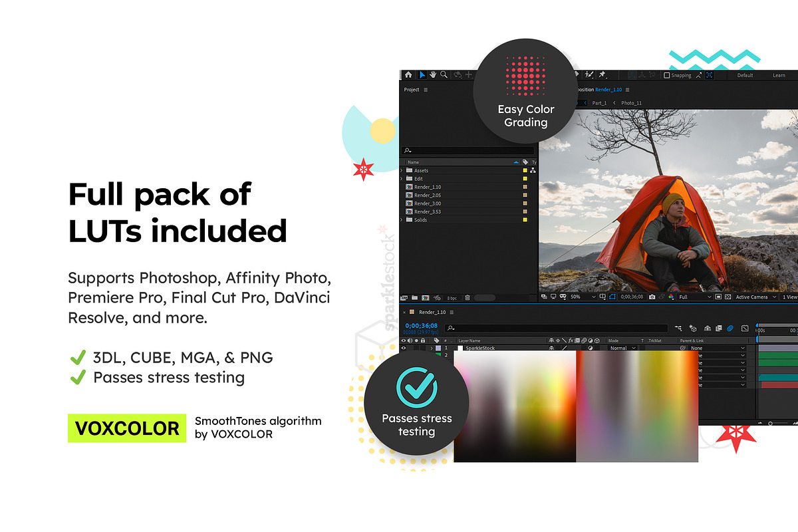Open the Normal blending mode dropdown
Viewport: 798px width, 532px height.
click(x=622, y=348)
